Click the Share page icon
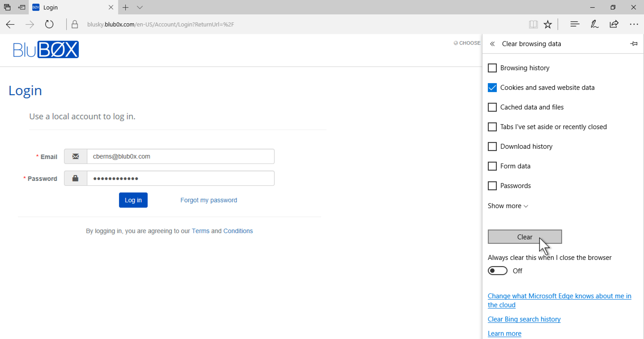This screenshot has width=644, height=339. (614, 25)
